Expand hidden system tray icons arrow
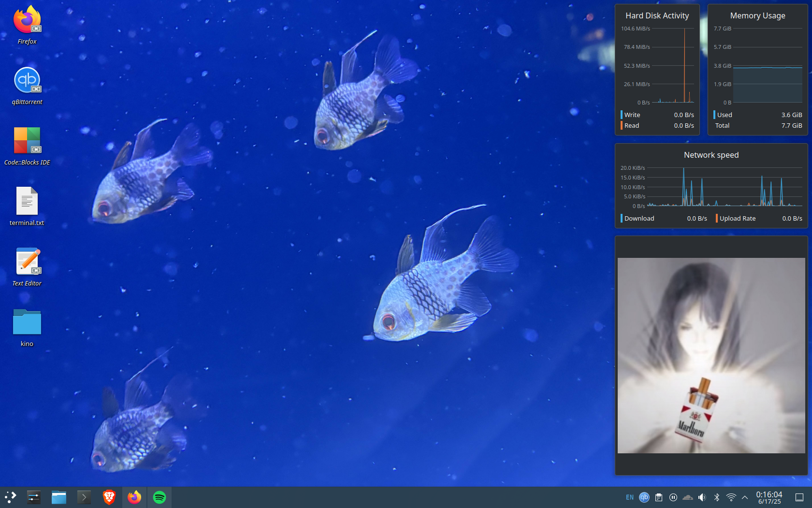The width and height of the screenshot is (812, 508). (x=745, y=497)
